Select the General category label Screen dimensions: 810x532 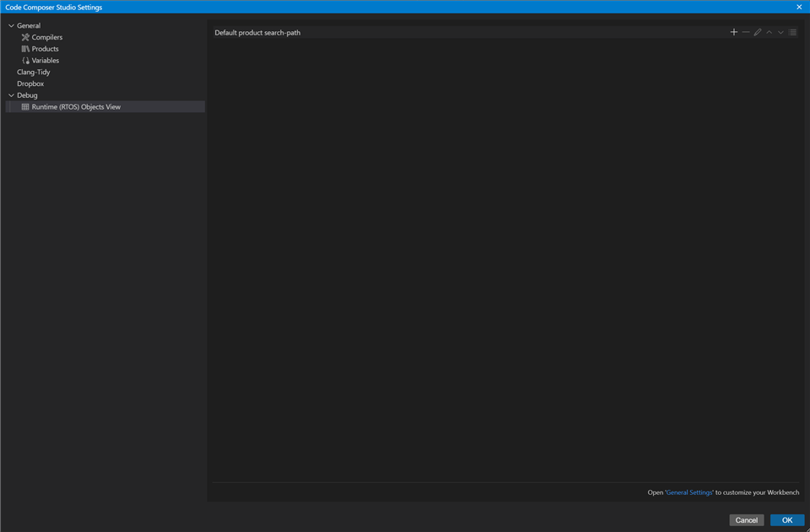tap(29, 25)
